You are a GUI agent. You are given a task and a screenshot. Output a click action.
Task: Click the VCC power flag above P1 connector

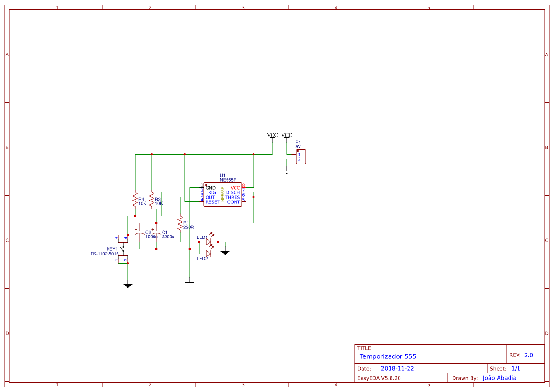coord(287,136)
